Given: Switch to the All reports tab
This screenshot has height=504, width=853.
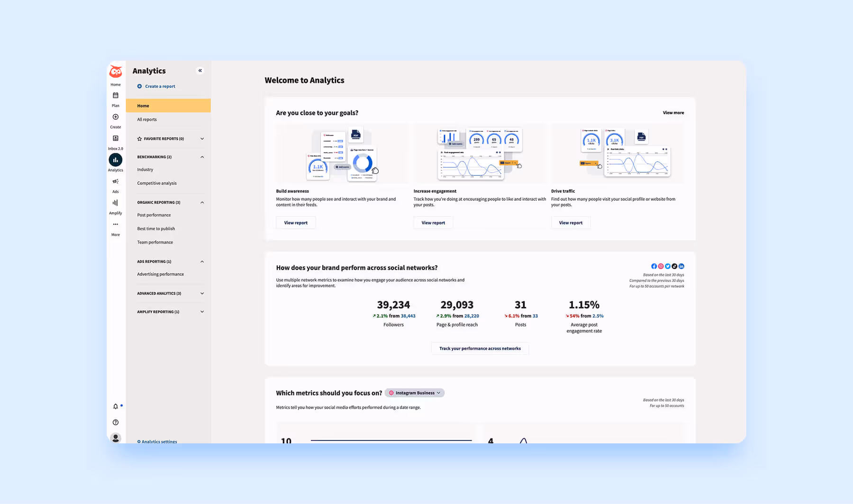Looking at the screenshot, I should point(146,119).
